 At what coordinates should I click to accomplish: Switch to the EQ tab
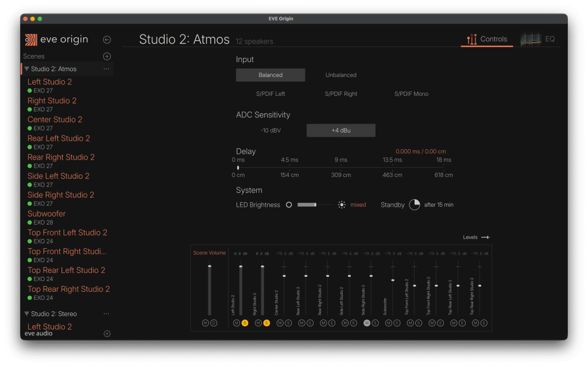pyautogui.click(x=538, y=39)
